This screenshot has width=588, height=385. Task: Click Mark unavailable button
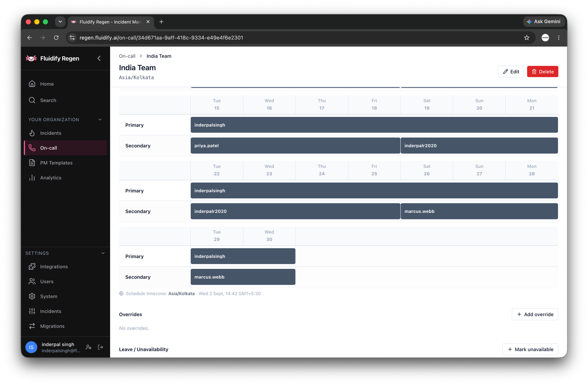click(530, 349)
